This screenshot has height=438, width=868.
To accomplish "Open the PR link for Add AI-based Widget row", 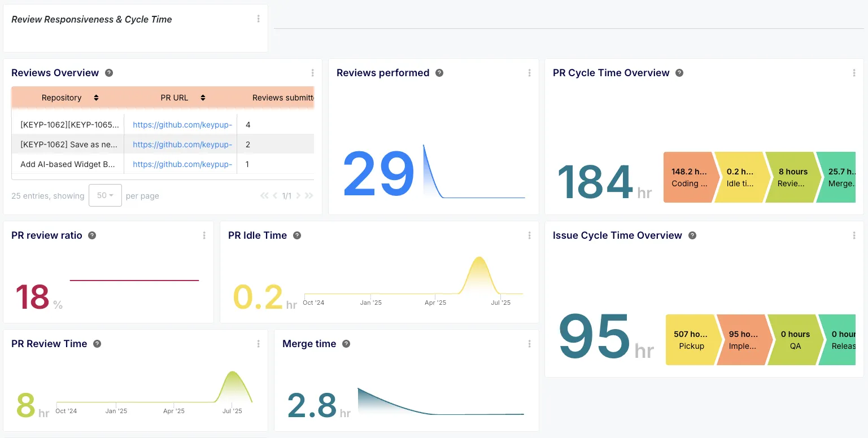I will pos(182,164).
